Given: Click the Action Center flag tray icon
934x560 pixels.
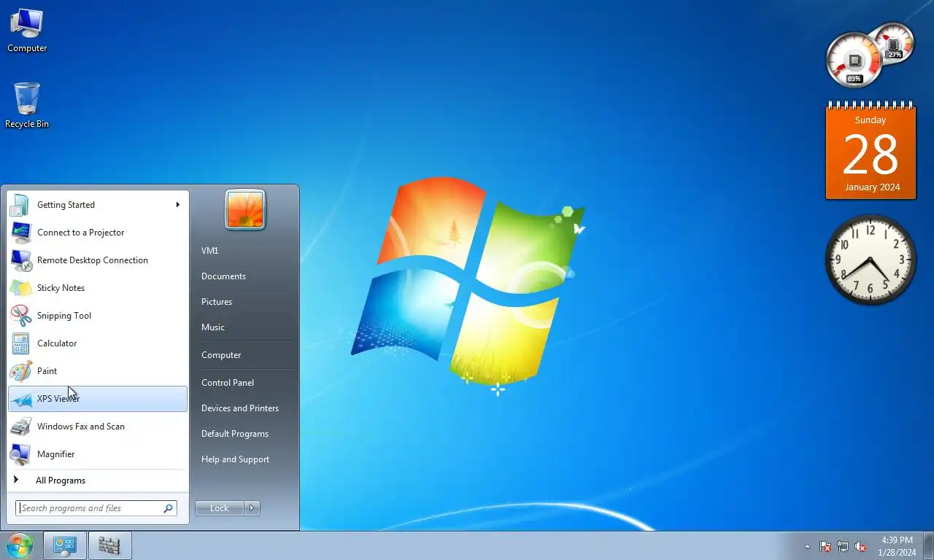Looking at the screenshot, I should coord(825,546).
